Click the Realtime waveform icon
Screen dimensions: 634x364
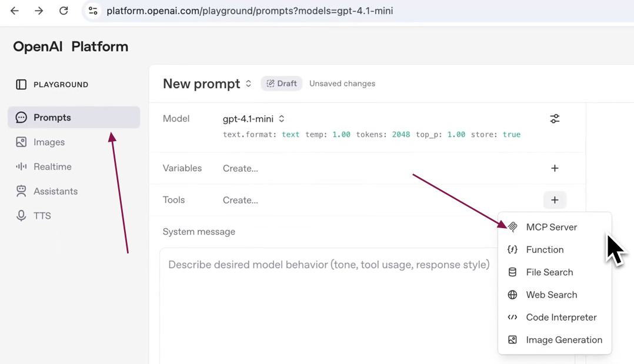[21, 166]
